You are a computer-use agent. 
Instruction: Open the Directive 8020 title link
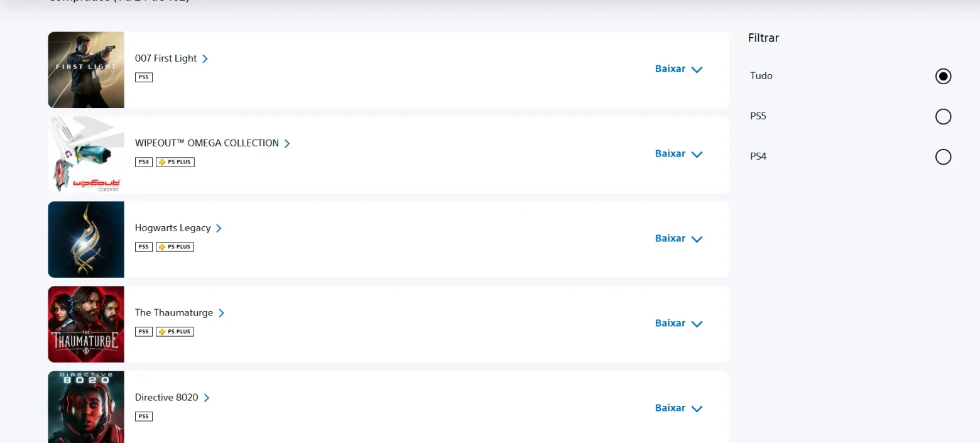pos(166,398)
